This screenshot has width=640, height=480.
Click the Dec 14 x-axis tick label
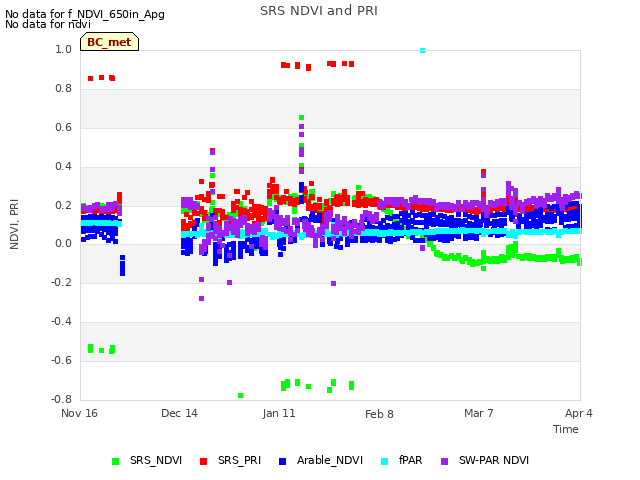(x=179, y=413)
